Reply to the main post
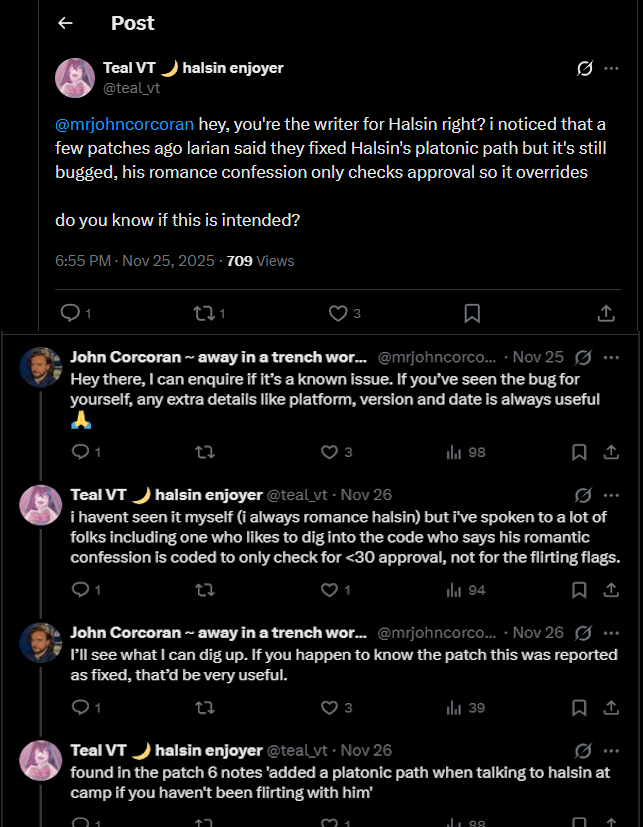Image resolution: width=643 pixels, height=827 pixels. point(70,313)
